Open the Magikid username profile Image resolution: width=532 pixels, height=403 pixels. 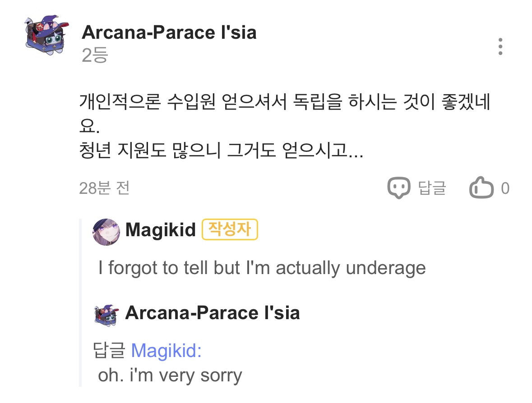161,230
